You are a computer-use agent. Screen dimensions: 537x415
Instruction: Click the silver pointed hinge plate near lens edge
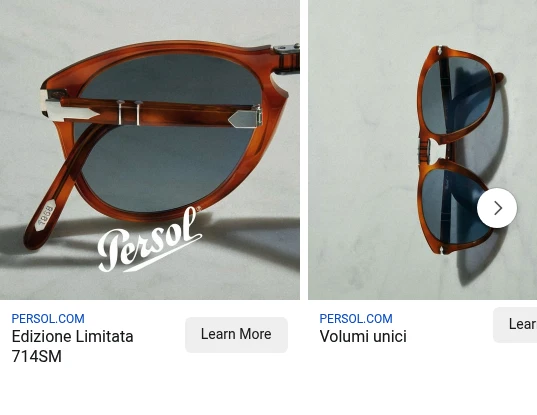tap(245, 117)
